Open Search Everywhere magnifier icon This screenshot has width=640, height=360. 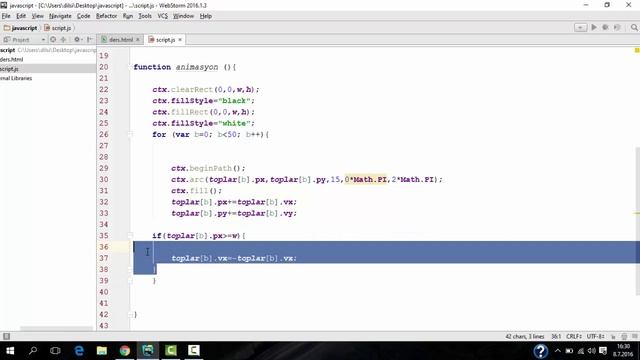coord(634,27)
